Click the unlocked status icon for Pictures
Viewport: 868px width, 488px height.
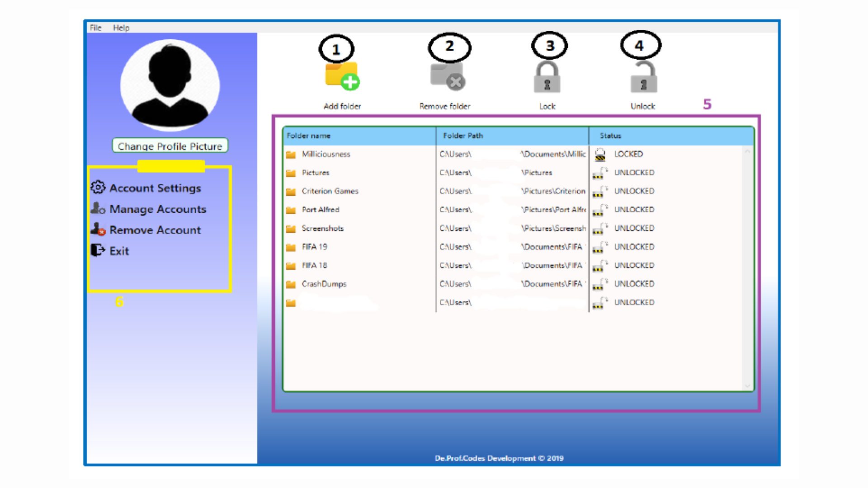click(x=600, y=174)
